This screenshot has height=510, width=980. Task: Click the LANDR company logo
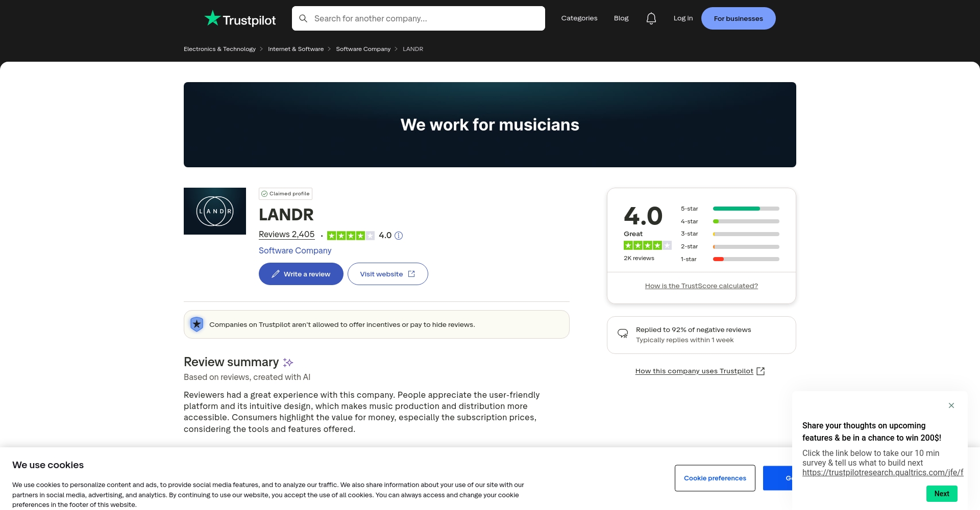(x=215, y=211)
